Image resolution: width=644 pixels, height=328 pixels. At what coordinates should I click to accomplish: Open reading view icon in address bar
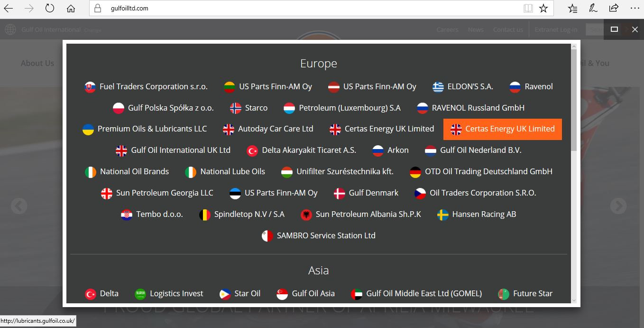click(528, 8)
